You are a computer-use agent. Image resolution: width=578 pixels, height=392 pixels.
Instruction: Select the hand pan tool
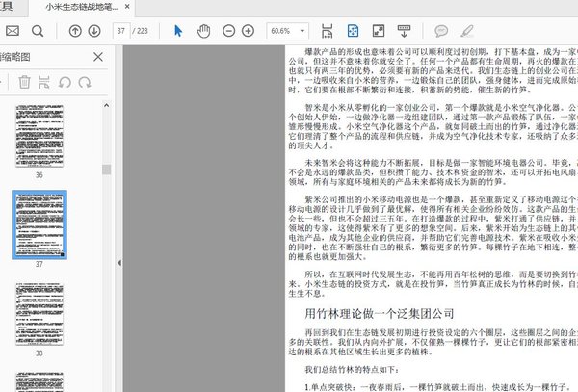203,31
